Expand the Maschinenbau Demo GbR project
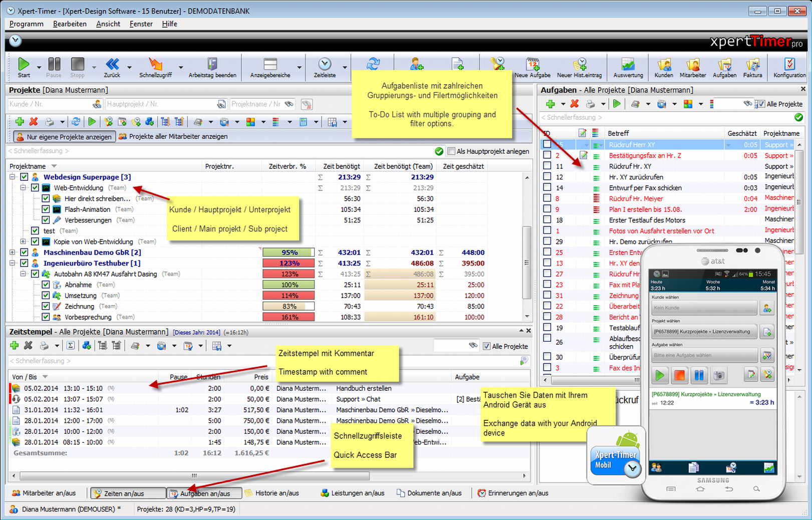Image resolution: width=812 pixels, height=520 pixels. [13, 252]
